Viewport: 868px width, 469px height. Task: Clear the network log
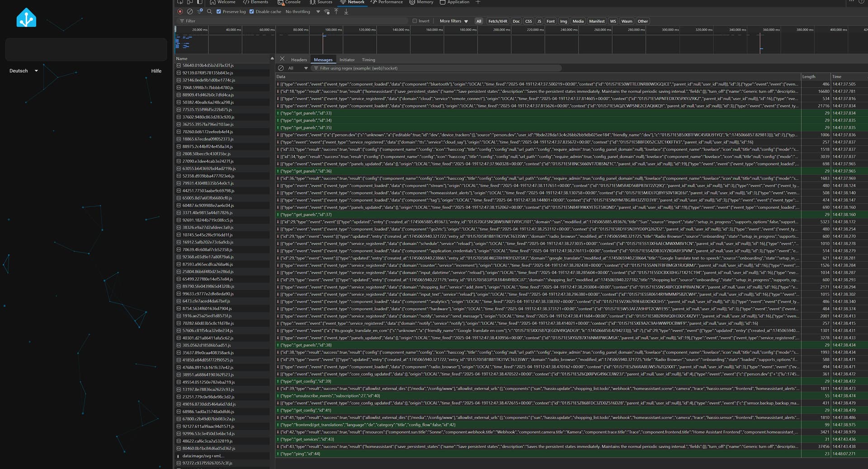(x=190, y=12)
